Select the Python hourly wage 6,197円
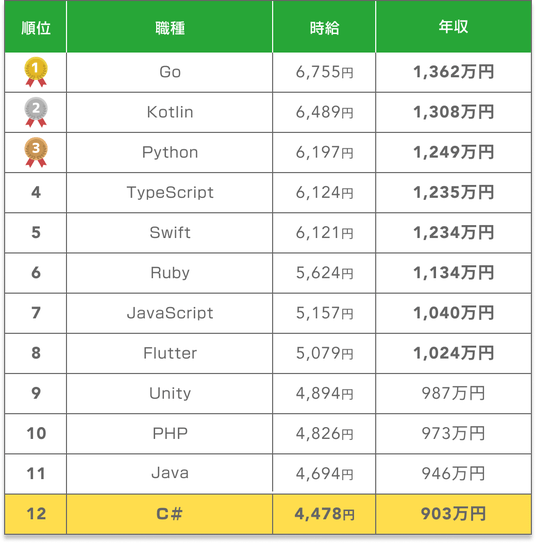The height and width of the screenshot is (543, 536). (324, 152)
